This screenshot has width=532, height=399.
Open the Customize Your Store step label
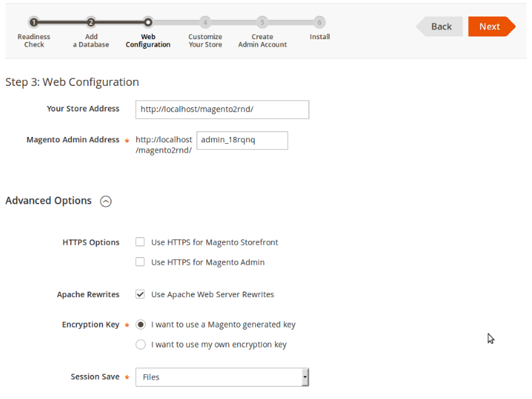[206, 41]
